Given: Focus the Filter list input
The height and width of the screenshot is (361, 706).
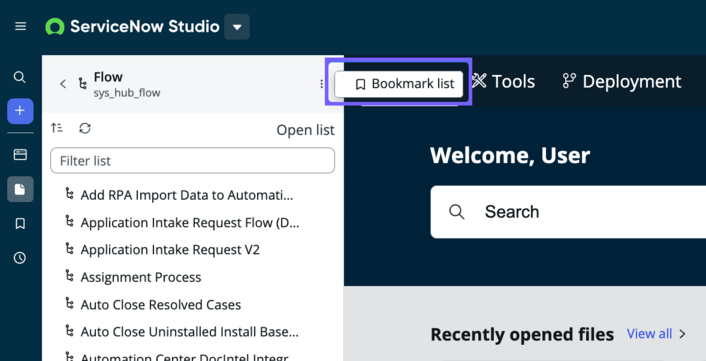Looking at the screenshot, I should pyautogui.click(x=192, y=161).
